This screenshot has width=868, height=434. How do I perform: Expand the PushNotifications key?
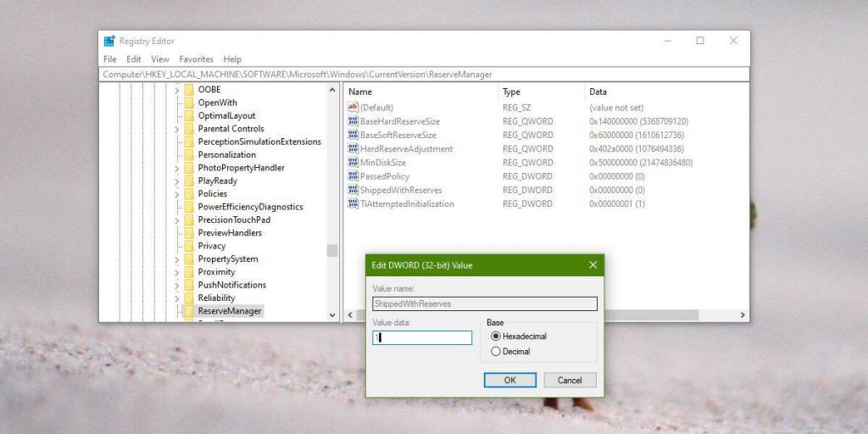point(176,285)
